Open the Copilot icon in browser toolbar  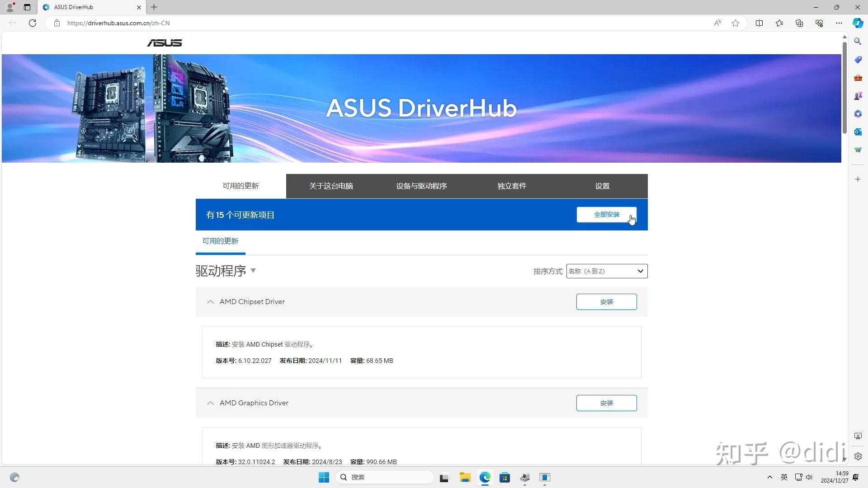coord(858,23)
